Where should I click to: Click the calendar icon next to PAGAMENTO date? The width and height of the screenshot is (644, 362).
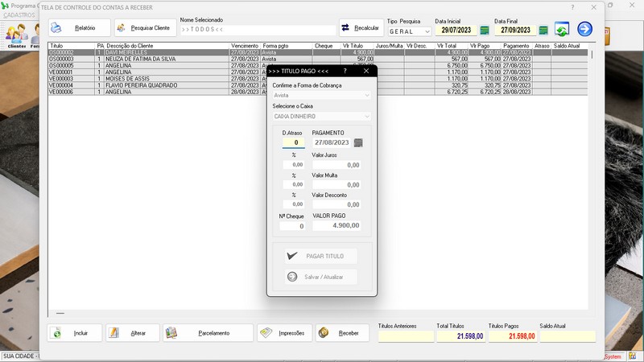coord(358,143)
